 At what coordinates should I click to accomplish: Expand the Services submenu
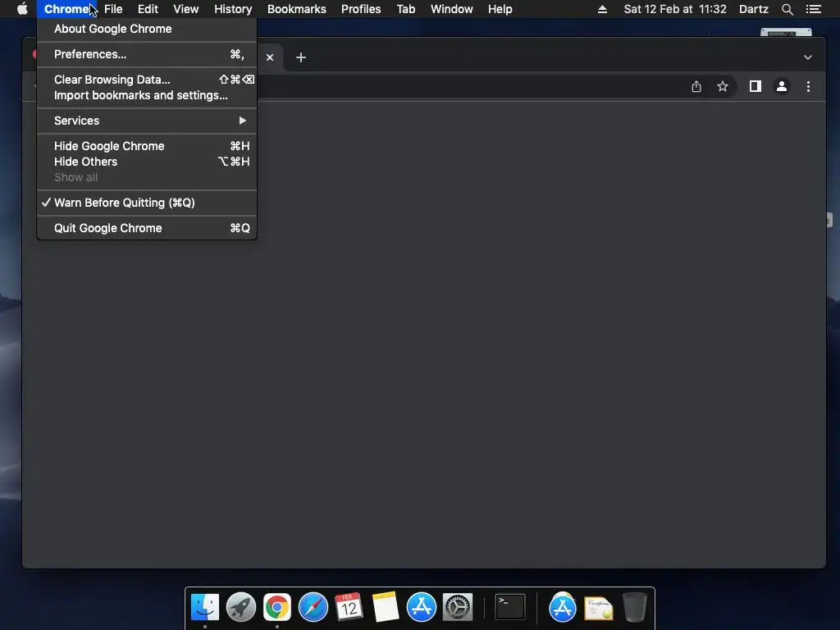tap(147, 121)
